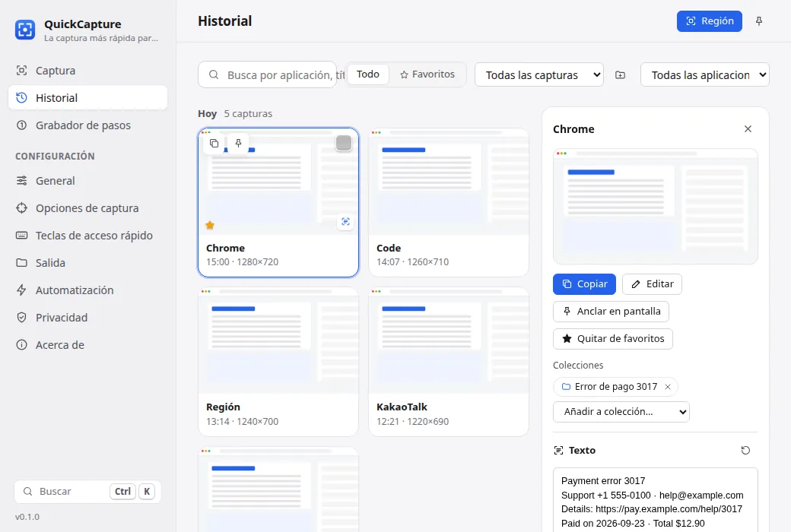
Task: Focus the Busca por aplicación search field
Action: 268,74
